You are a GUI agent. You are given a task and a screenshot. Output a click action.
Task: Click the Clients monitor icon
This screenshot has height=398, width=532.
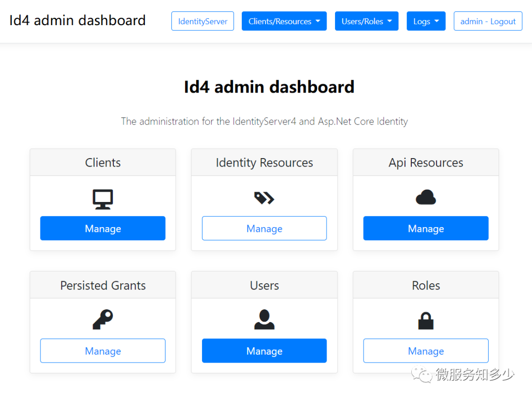tap(103, 199)
